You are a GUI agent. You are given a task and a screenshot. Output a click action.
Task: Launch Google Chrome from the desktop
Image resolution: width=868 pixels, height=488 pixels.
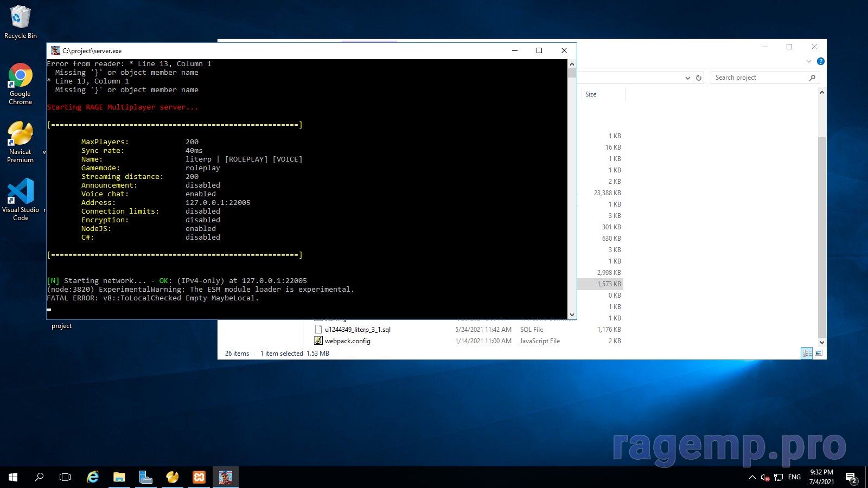(x=21, y=84)
